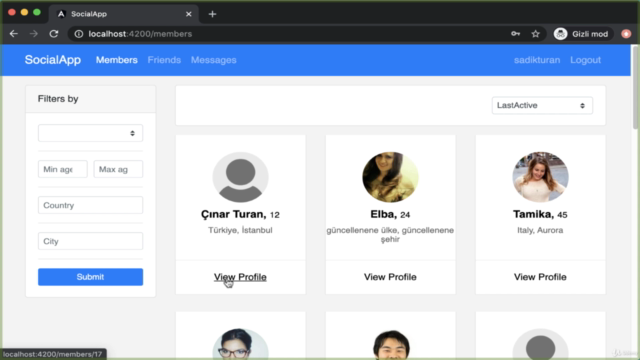View Profile of Tamika

[x=540, y=277]
